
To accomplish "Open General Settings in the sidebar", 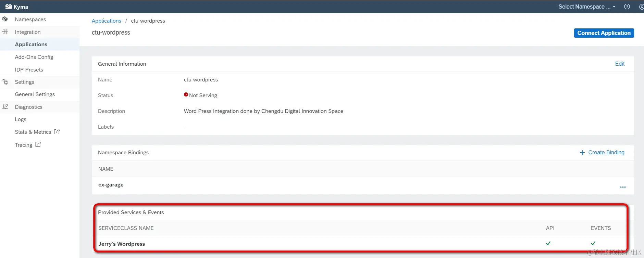I will (35, 94).
